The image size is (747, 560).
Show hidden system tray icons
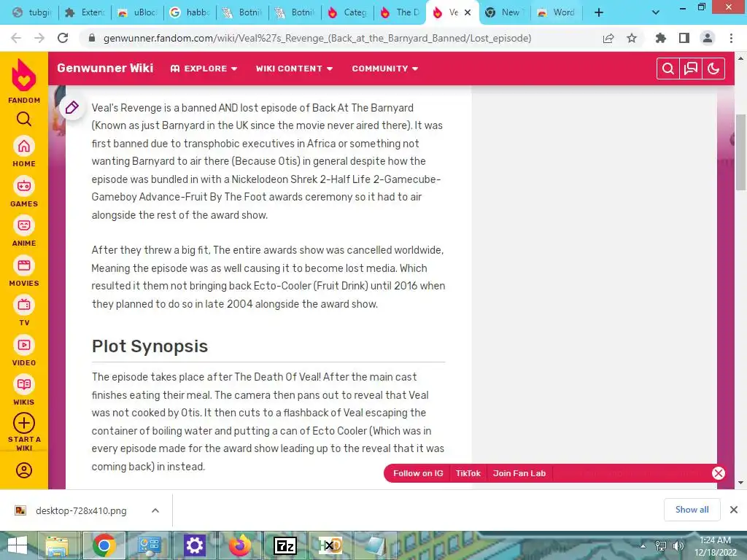tap(643, 546)
